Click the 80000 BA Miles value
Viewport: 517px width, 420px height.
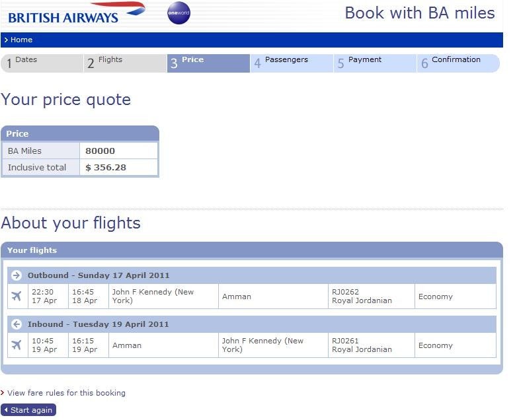click(100, 151)
